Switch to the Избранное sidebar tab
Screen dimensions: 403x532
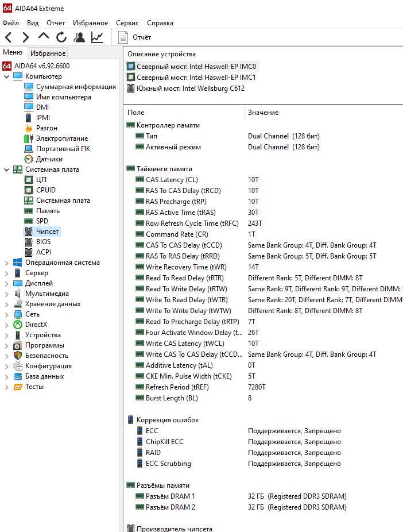coord(48,53)
